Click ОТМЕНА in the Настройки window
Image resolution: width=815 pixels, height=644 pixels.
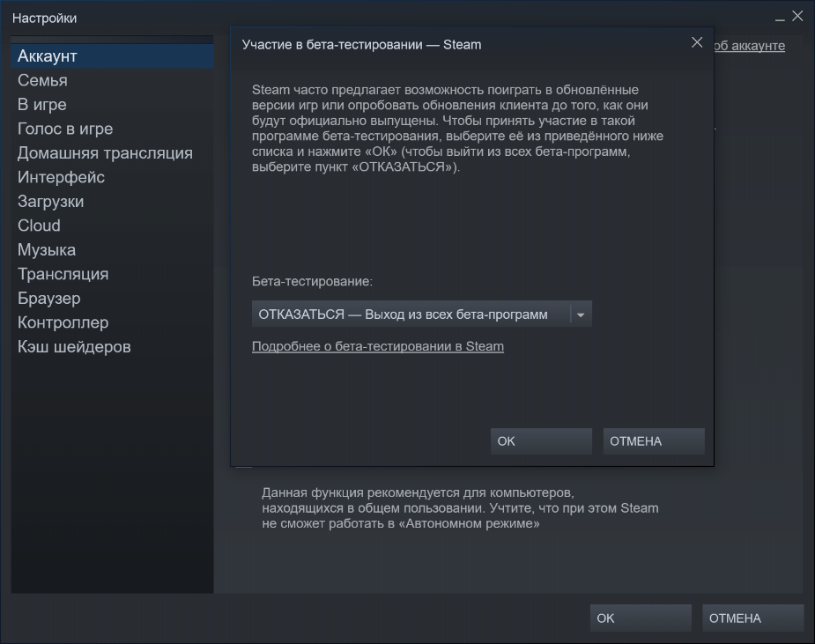tap(753, 618)
